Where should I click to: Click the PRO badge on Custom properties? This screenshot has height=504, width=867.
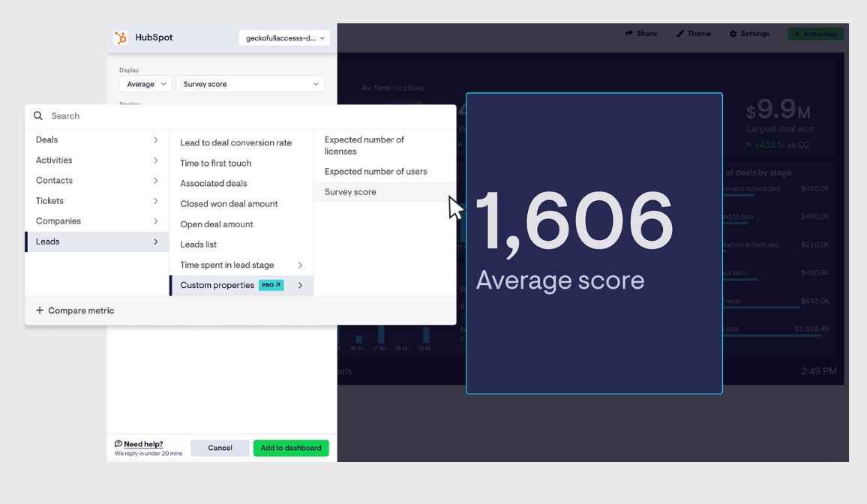click(x=271, y=285)
